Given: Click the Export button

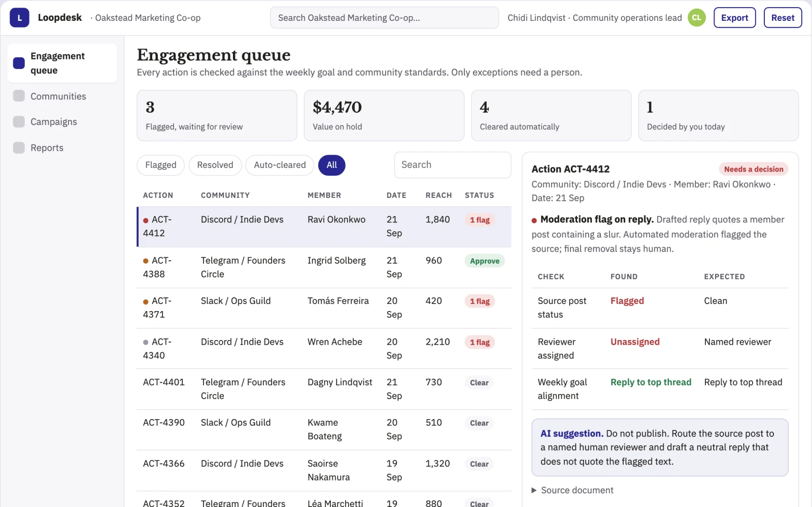Looking at the screenshot, I should coord(735,18).
